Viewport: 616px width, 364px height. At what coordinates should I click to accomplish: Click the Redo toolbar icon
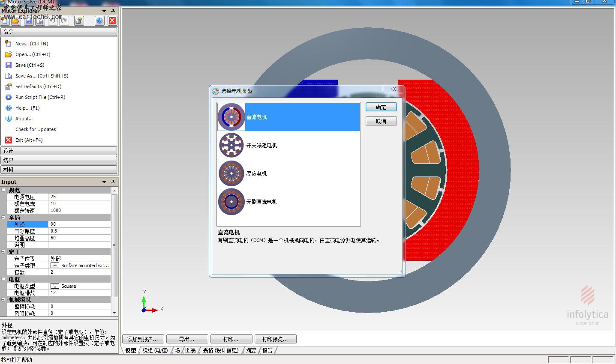tap(64, 20)
